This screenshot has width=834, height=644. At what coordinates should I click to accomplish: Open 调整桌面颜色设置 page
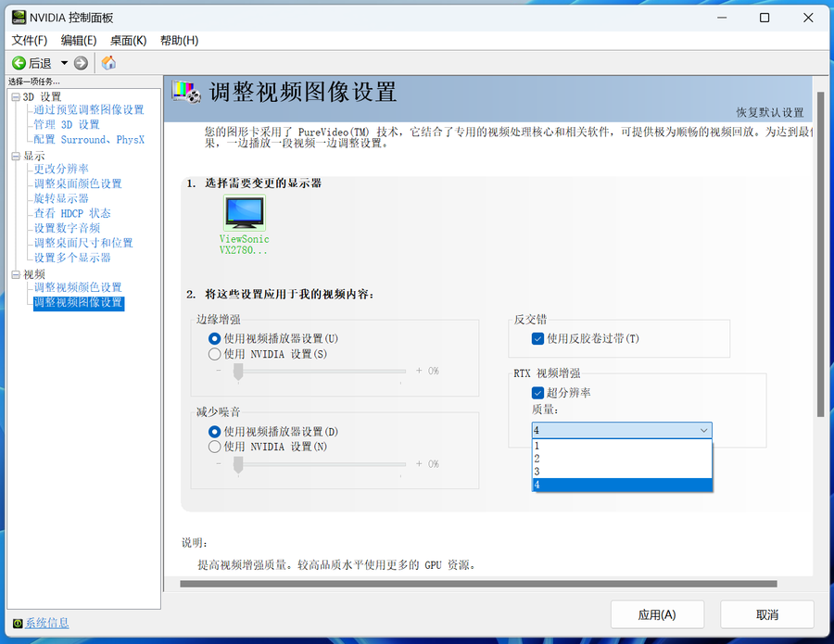[78, 183]
